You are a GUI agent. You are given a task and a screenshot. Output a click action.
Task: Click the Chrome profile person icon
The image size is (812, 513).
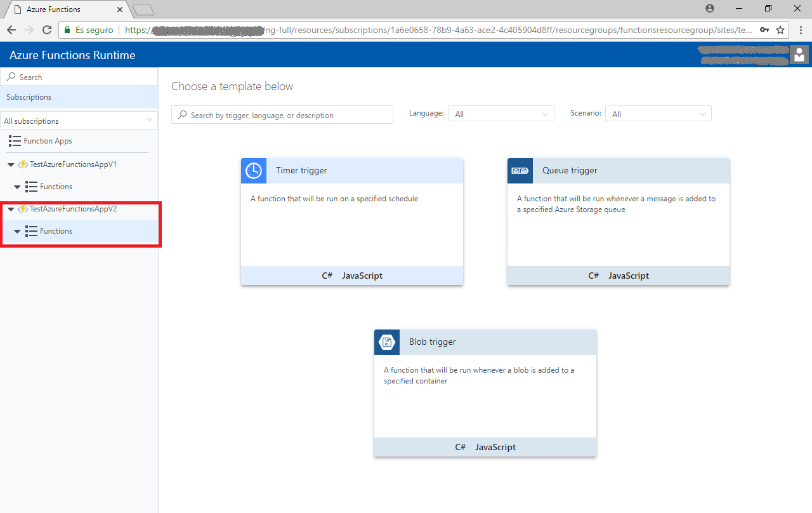click(710, 8)
